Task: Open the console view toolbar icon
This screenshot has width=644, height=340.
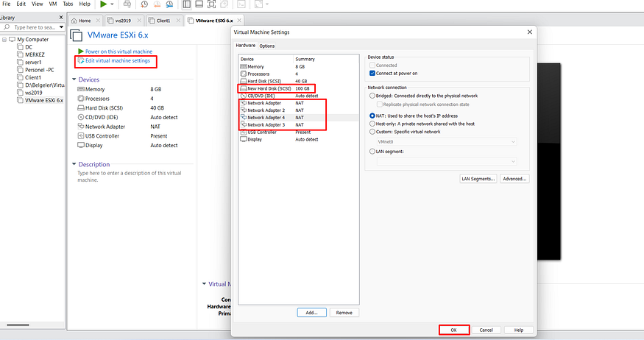Action: (241, 4)
